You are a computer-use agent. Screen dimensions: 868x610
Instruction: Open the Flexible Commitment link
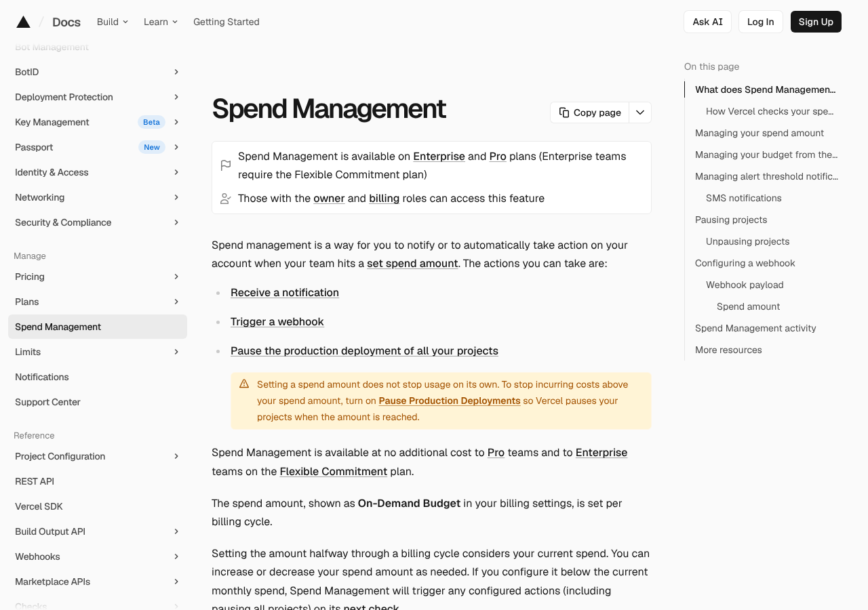coord(334,471)
